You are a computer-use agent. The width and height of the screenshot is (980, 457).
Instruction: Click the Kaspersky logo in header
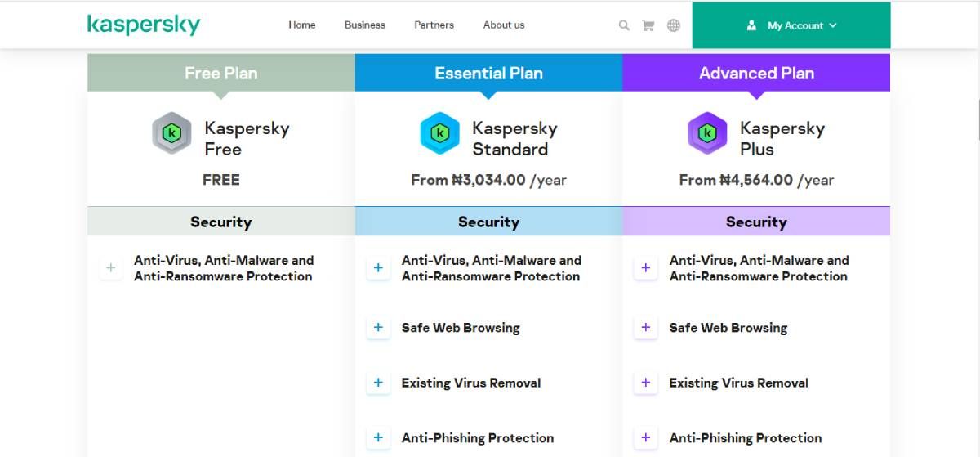pos(144,25)
